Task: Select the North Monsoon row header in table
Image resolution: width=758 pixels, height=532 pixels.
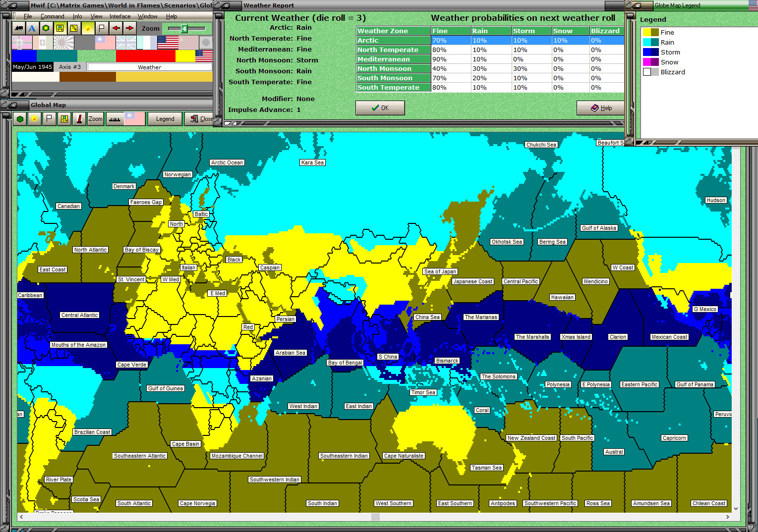Action: coord(393,69)
